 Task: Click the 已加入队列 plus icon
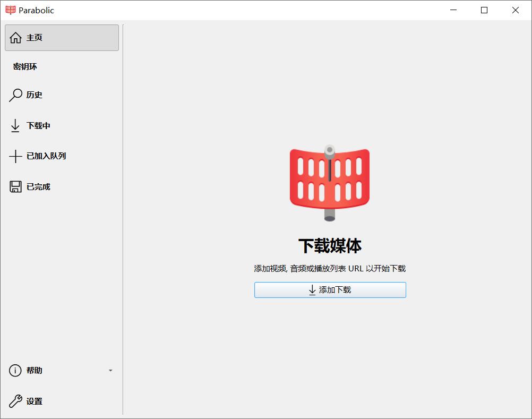(15, 156)
